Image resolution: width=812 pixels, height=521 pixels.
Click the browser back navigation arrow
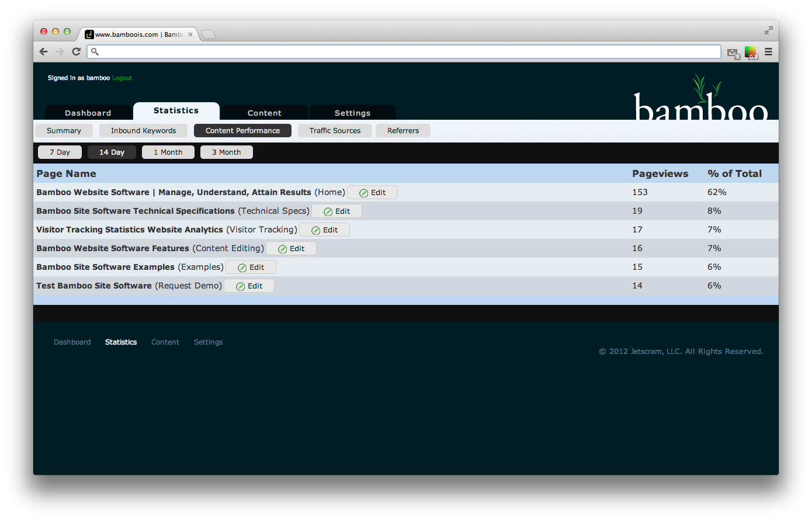tap(43, 51)
